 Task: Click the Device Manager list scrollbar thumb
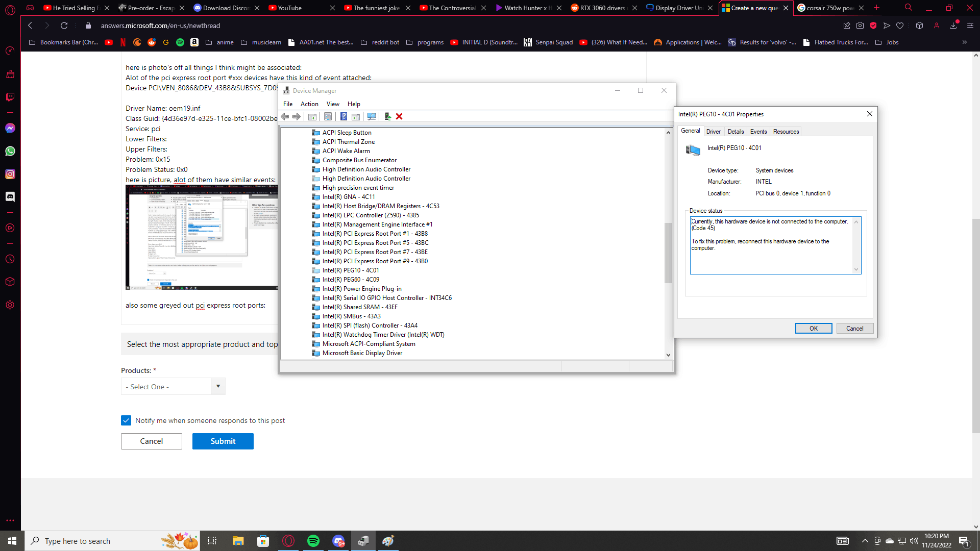click(668, 253)
